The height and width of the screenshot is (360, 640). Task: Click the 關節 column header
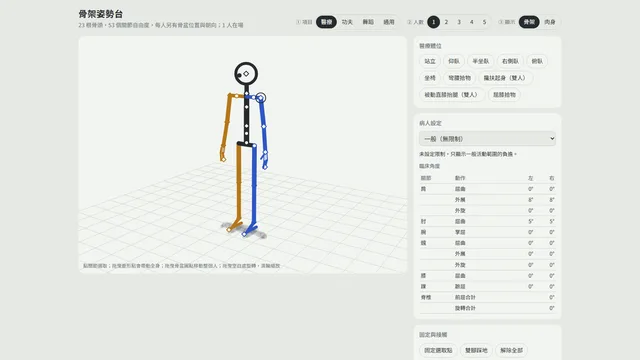(426, 178)
